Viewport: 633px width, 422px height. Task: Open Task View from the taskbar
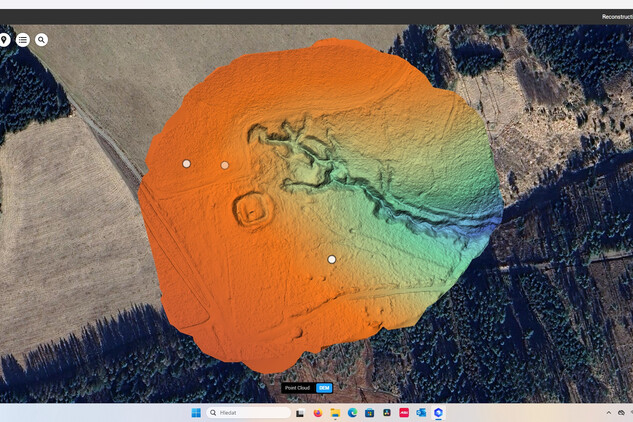coord(300,412)
